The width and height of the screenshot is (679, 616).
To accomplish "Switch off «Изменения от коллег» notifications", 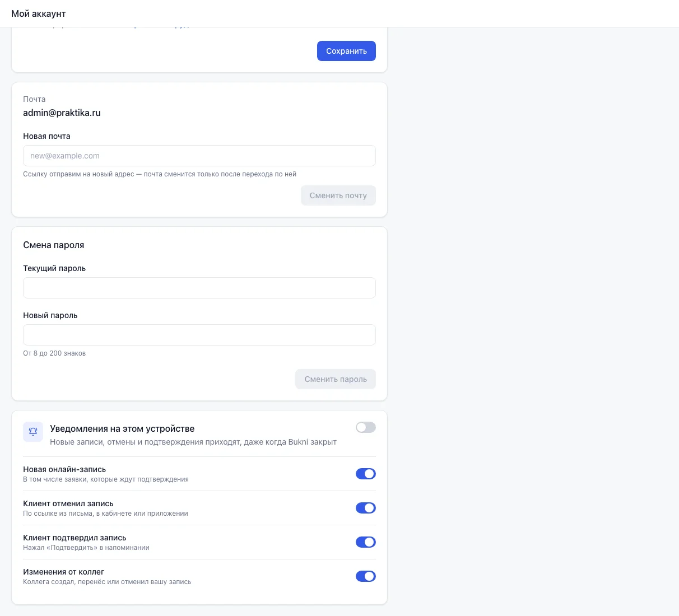I will 366,576.
